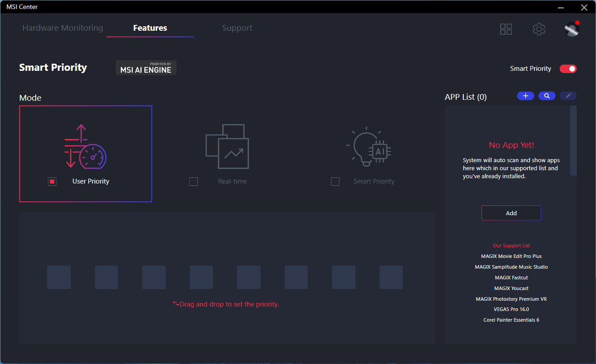Click the pencil edit icon in APP List
596x364 pixels.
tap(568, 96)
